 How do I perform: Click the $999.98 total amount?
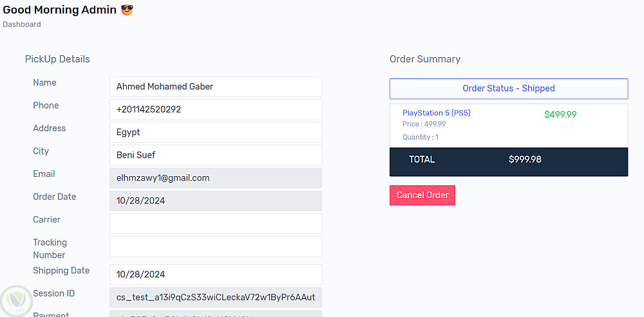pos(525,159)
